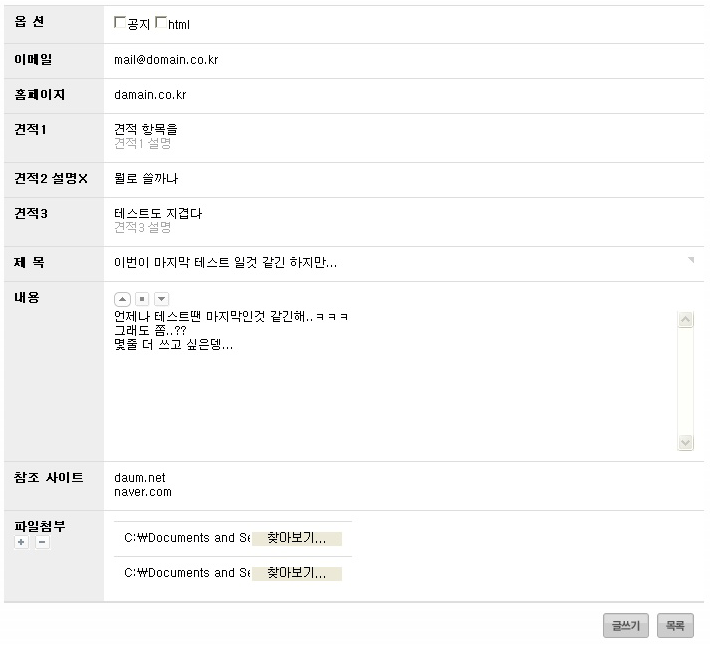Click the 참조 사이트 text field
The image size is (710, 645).
click(x=300, y=485)
